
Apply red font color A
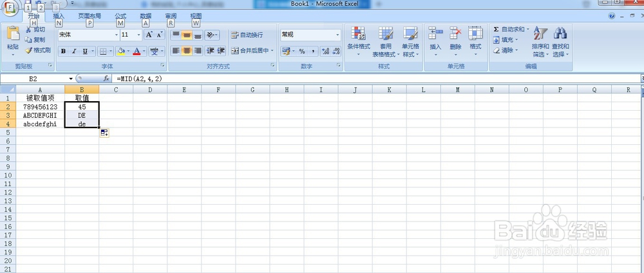tap(137, 52)
